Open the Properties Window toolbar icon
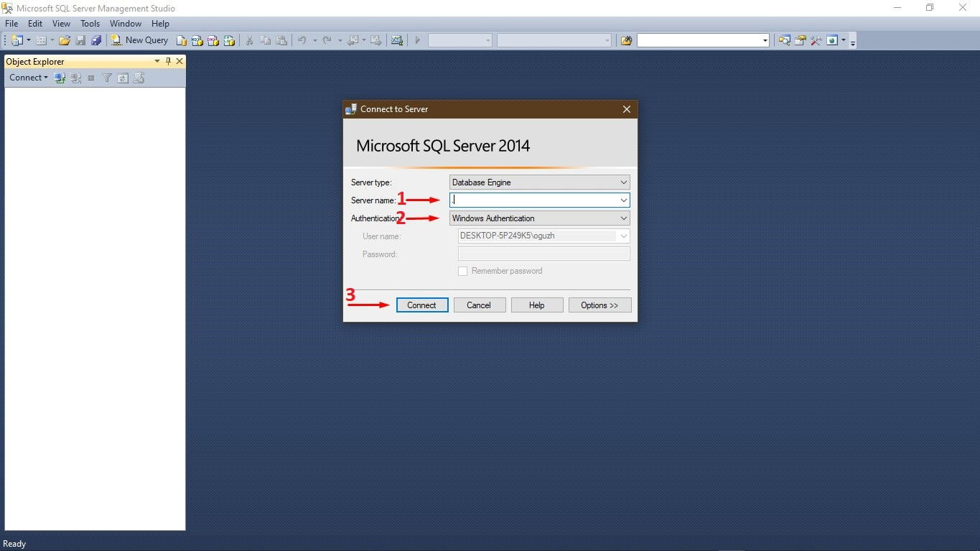Screen dimensions: 980x551 [x=800, y=40]
